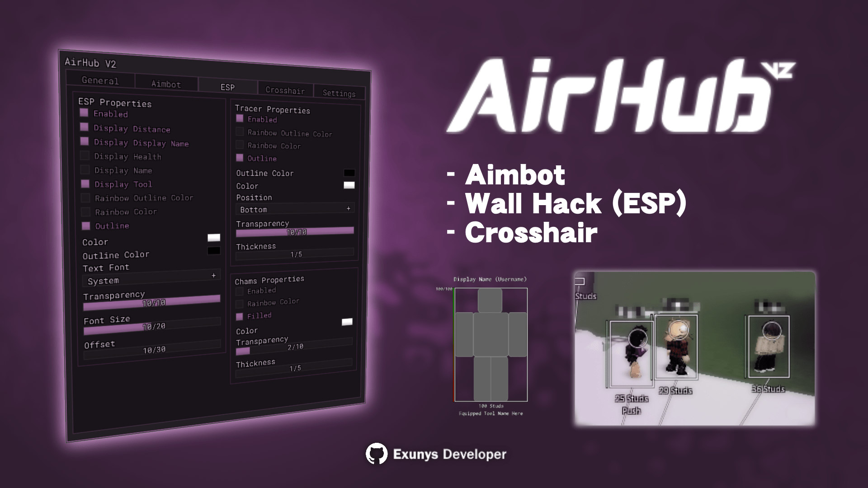868x488 pixels.
Task: Enable Display Health checkbox
Action: click(x=86, y=157)
